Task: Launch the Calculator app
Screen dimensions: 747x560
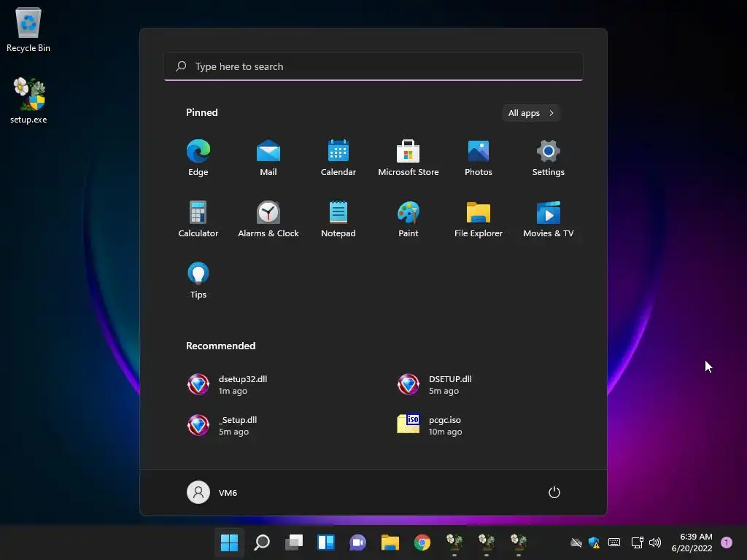Action: (198, 219)
